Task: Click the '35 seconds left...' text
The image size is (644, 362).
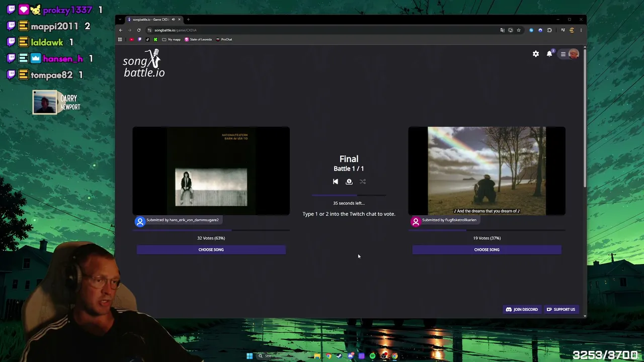Action: tap(349, 203)
